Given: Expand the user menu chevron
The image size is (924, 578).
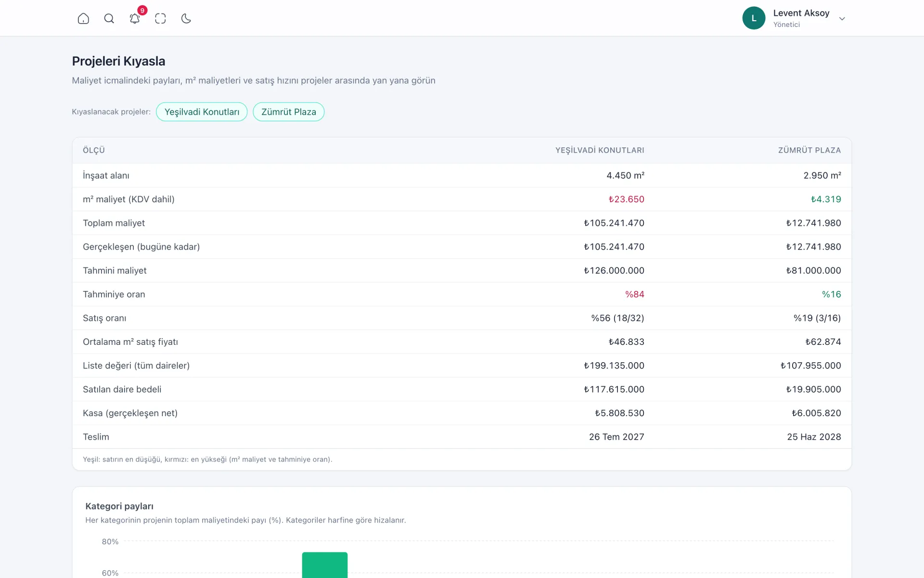Looking at the screenshot, I should click(x=842, y=19).
